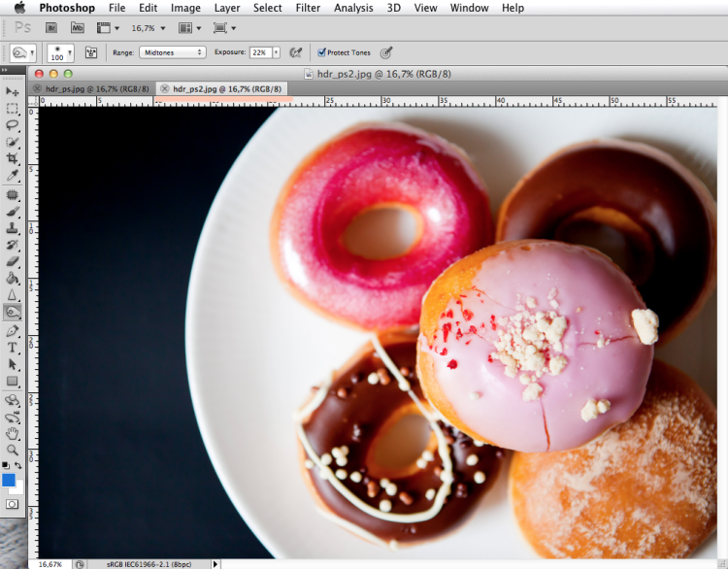The image size is (728, 569).
Task: Select the Hand tool
Action: coord(12,434)
